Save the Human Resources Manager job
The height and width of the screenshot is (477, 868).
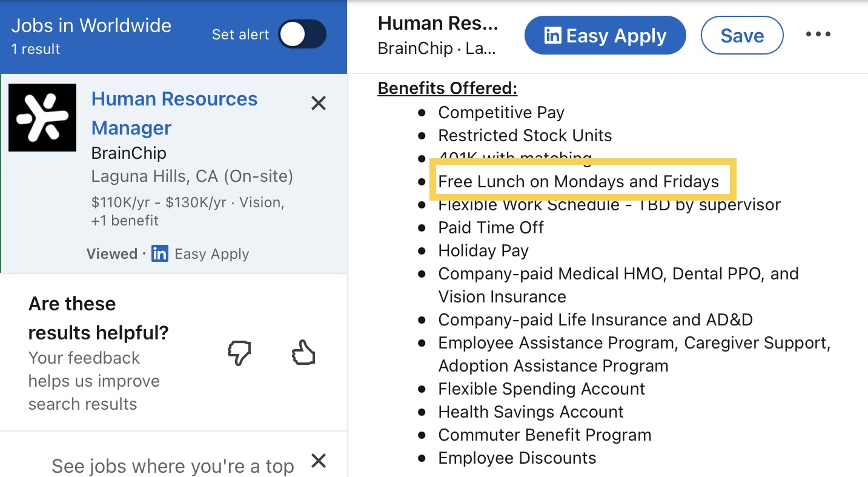pos(742,36)
